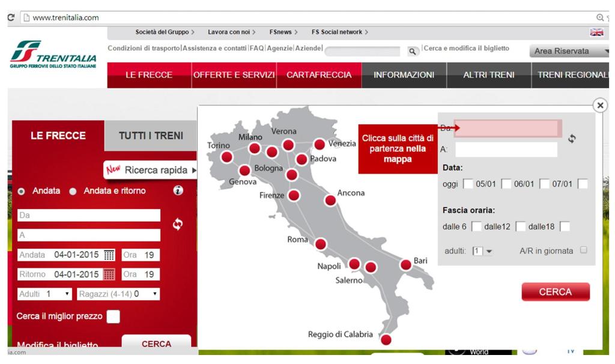Click the info icon beside Andata e ritorno

click(x=178, y=191)
